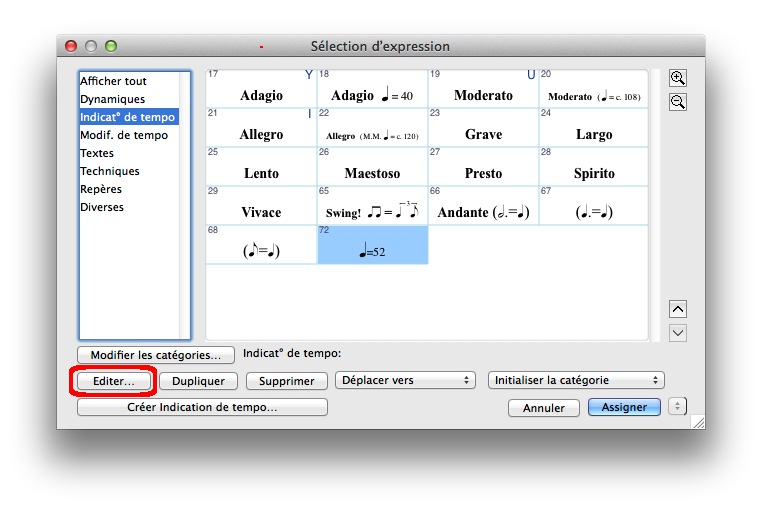Click Créer Indication de tempo... button

[x=202, y=407]
